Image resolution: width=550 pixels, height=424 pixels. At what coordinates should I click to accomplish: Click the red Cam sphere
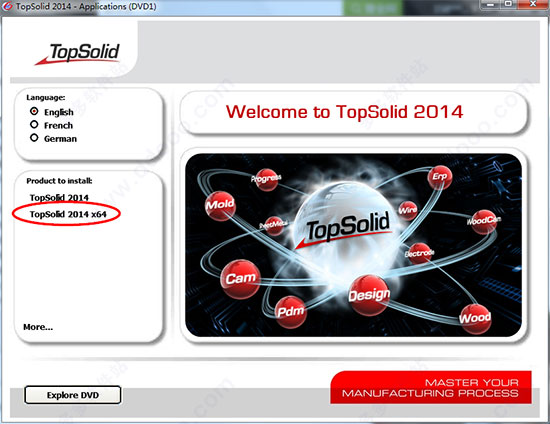click(x=241, y=279)
